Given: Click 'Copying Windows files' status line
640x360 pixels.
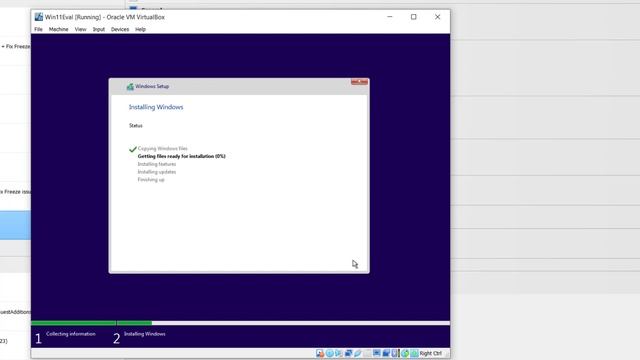Looking at the screenshot, I should (162, 149).
